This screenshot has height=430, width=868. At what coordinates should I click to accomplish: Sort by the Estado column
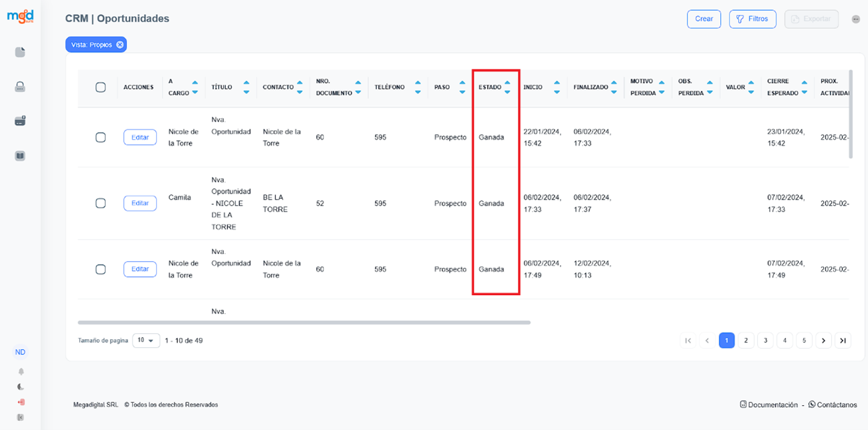[507, 87]
